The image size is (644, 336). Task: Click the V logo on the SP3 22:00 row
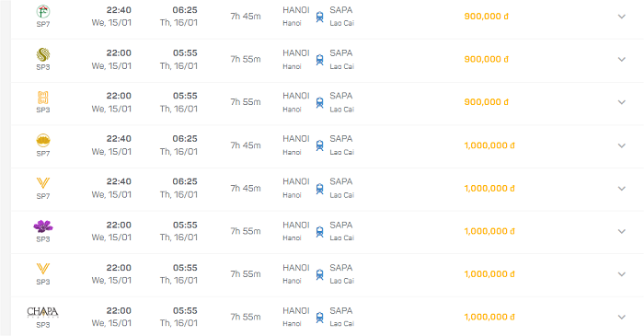pos(43,269)
